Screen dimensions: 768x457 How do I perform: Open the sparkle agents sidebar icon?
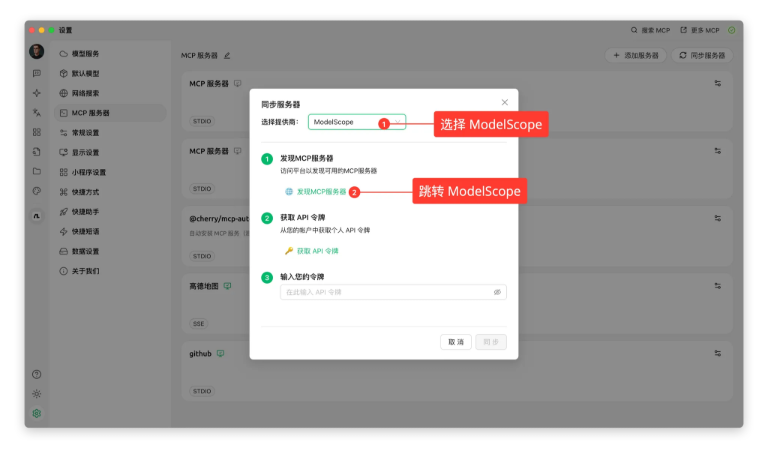37,93
